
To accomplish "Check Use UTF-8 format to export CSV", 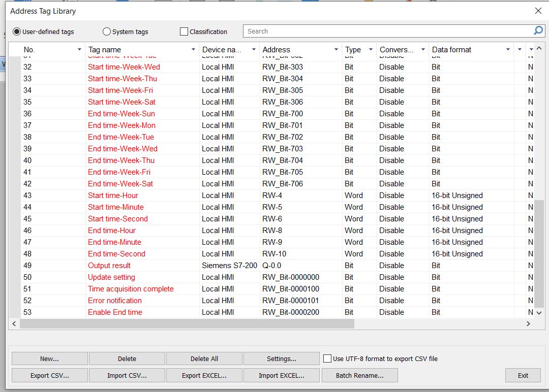I will coord(328,358).
